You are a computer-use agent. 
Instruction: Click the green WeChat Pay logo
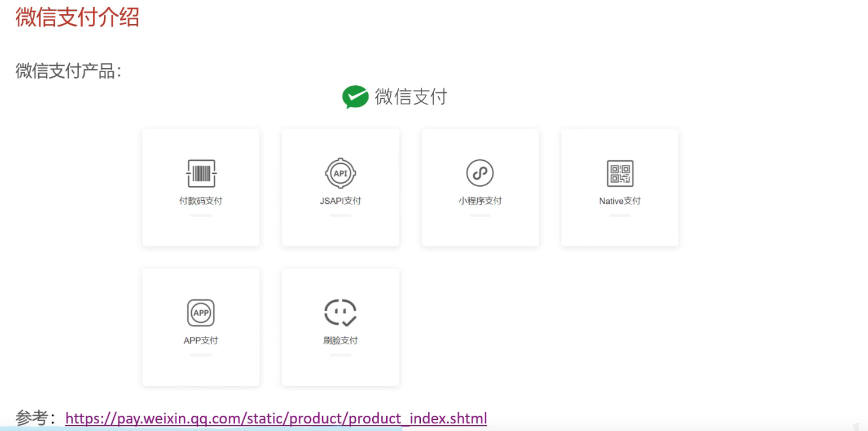pyautogui.click(x=355, y=97)
